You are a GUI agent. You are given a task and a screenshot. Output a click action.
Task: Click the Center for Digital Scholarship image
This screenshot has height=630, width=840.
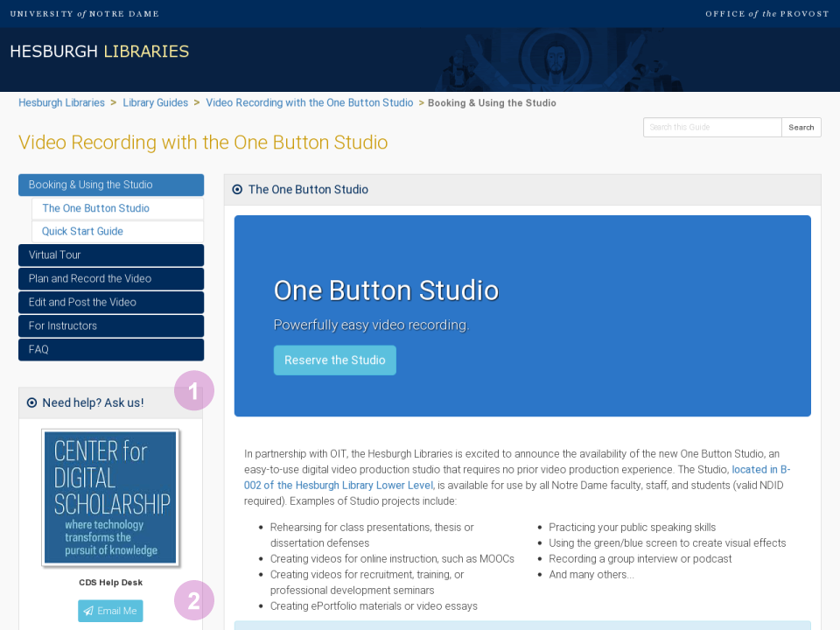110,497
